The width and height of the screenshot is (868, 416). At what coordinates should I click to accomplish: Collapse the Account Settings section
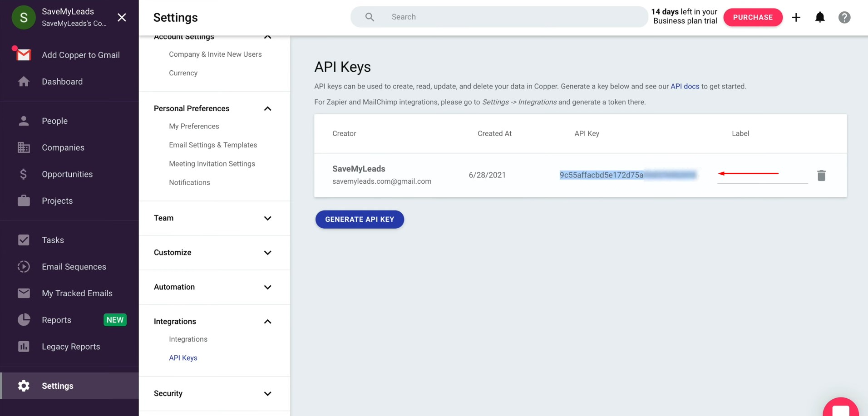click(x=267, y=37)
